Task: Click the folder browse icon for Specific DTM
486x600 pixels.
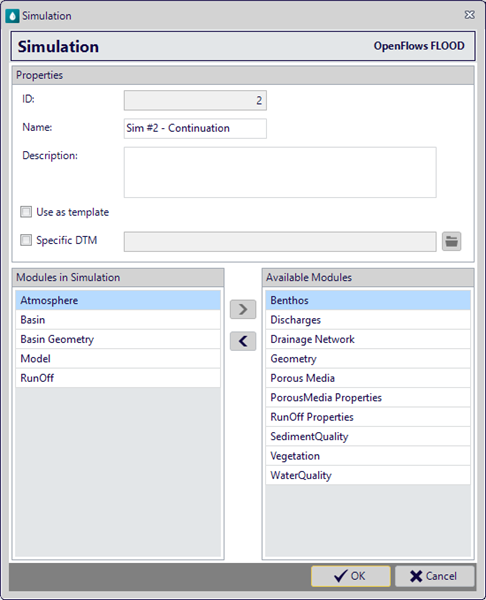Action: tap(451, 241)
